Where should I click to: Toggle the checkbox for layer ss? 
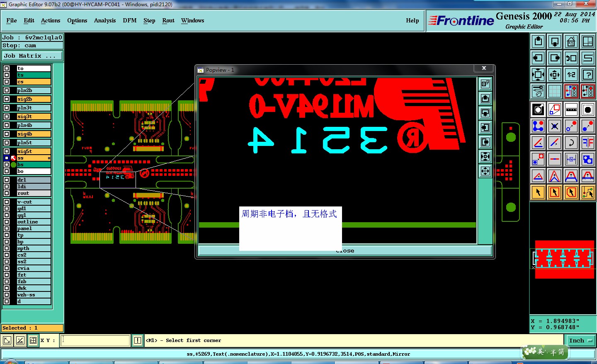point(7,158)
